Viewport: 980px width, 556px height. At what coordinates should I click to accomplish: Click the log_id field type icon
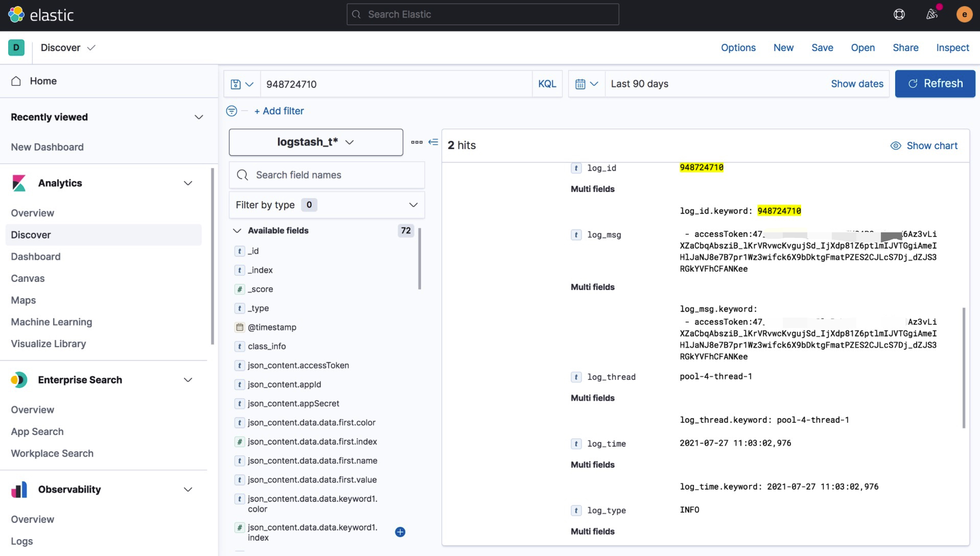576,168
